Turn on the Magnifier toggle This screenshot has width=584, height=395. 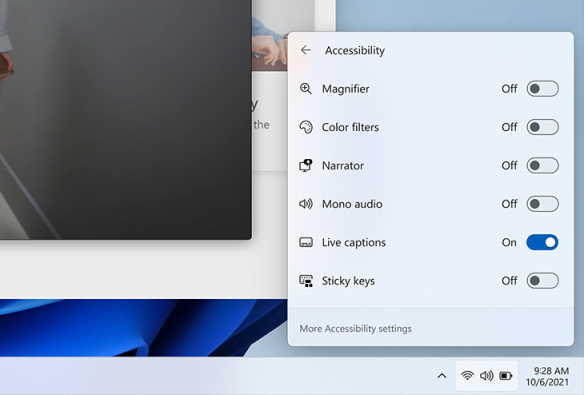click(x=542, y=89)
